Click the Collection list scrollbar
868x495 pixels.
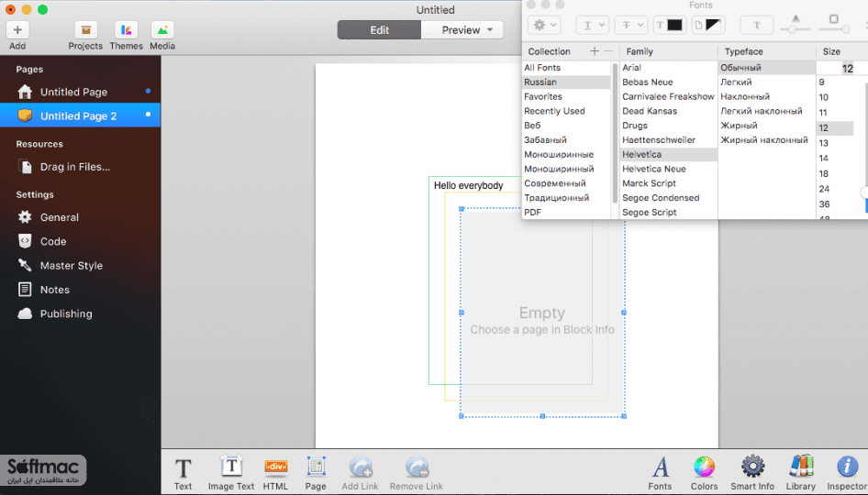(615, 133)
